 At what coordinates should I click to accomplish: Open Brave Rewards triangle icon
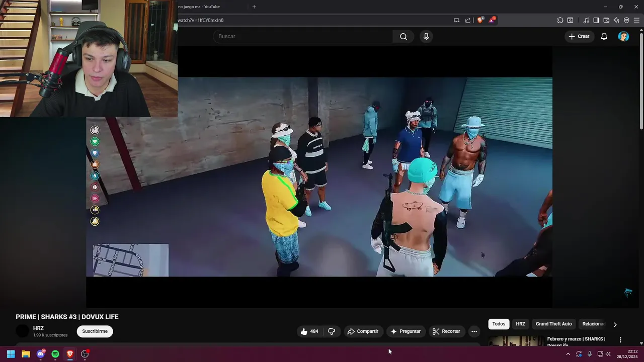(x=492, y=20)
